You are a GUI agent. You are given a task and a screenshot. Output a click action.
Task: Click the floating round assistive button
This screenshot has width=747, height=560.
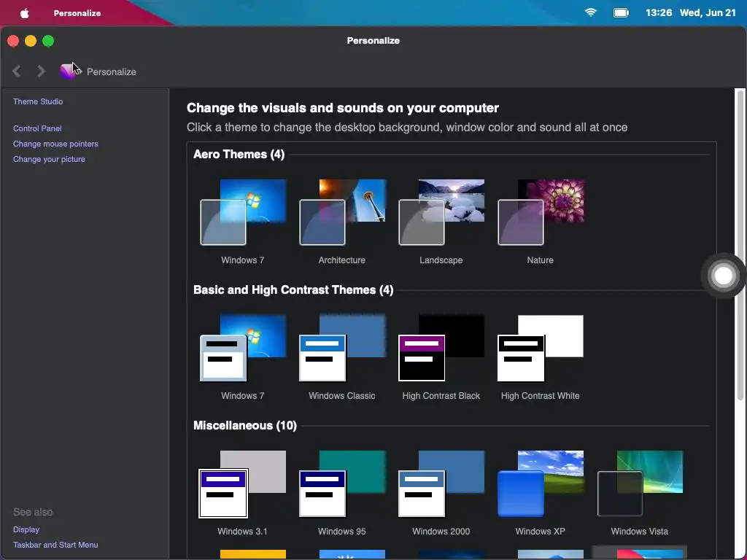[x=723, y=276]
